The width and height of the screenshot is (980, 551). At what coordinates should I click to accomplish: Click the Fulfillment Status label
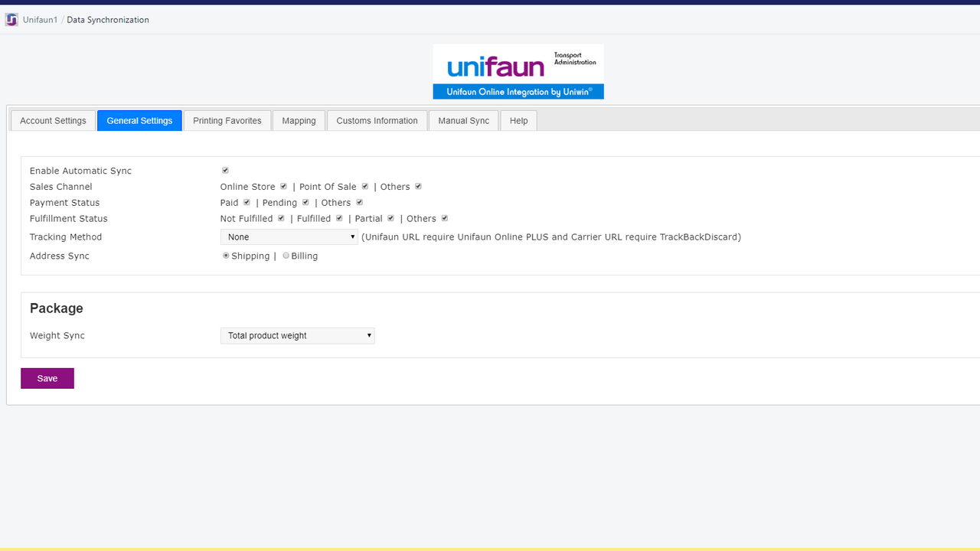(69, 219)
